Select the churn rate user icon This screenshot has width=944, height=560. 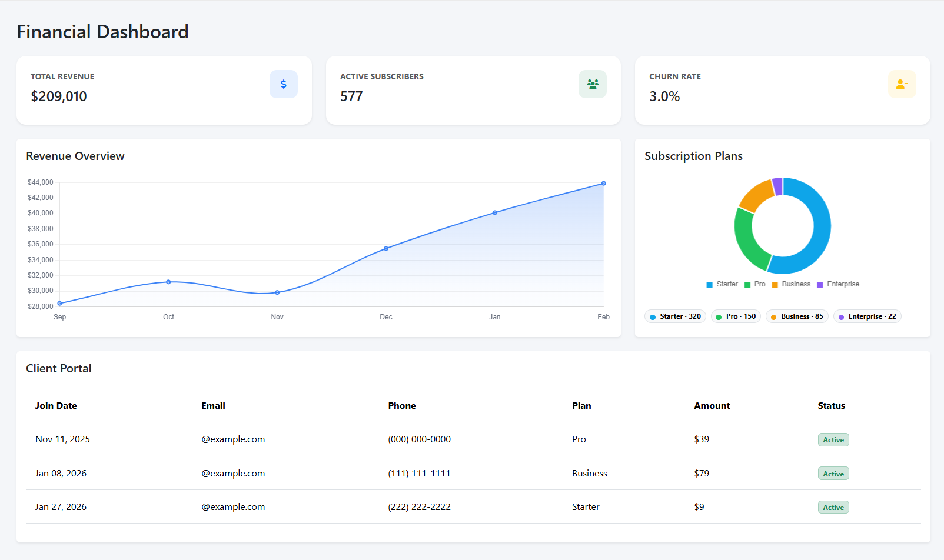pyautogui.click(x=902, y=84)
